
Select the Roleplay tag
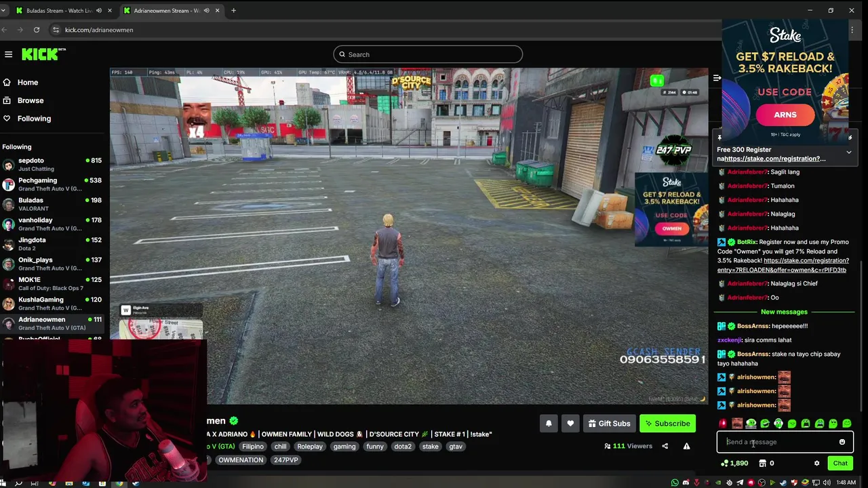coord(310,447)
